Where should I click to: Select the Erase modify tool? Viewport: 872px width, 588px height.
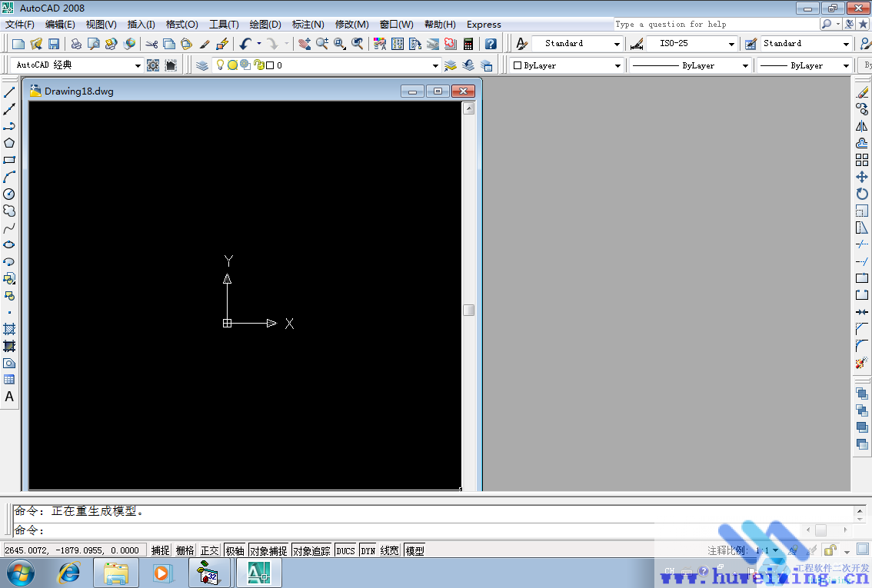coord(862,92)
